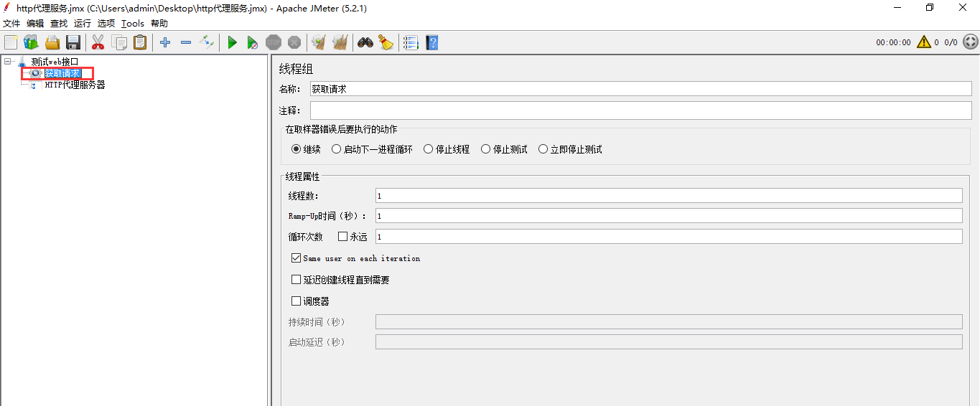Screen dimensions: 980x406
Task: Click the Ramp-Up时间 input field
Action: [x=668, y=216]
